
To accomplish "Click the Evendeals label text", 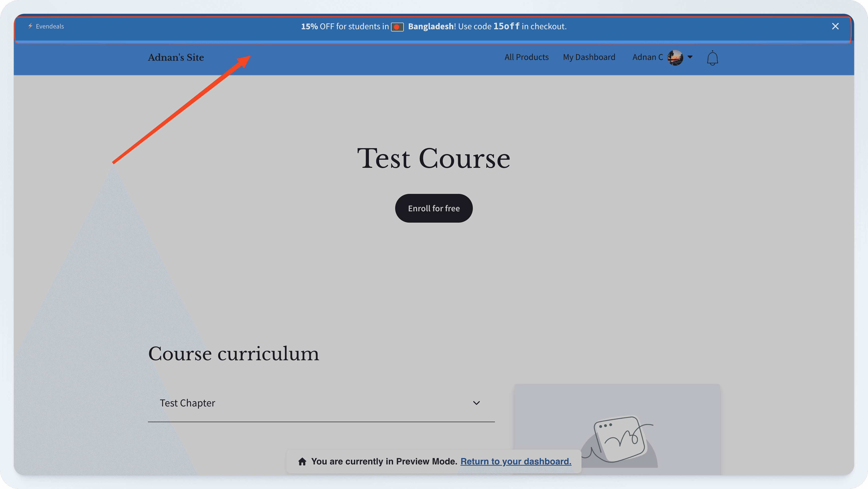I will pos(50,26).
